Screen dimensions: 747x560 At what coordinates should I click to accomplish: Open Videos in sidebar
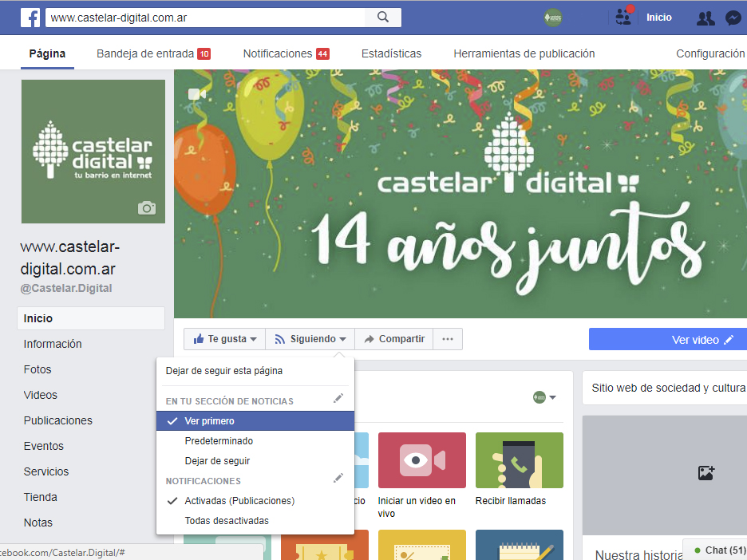[x=41, y=395]
